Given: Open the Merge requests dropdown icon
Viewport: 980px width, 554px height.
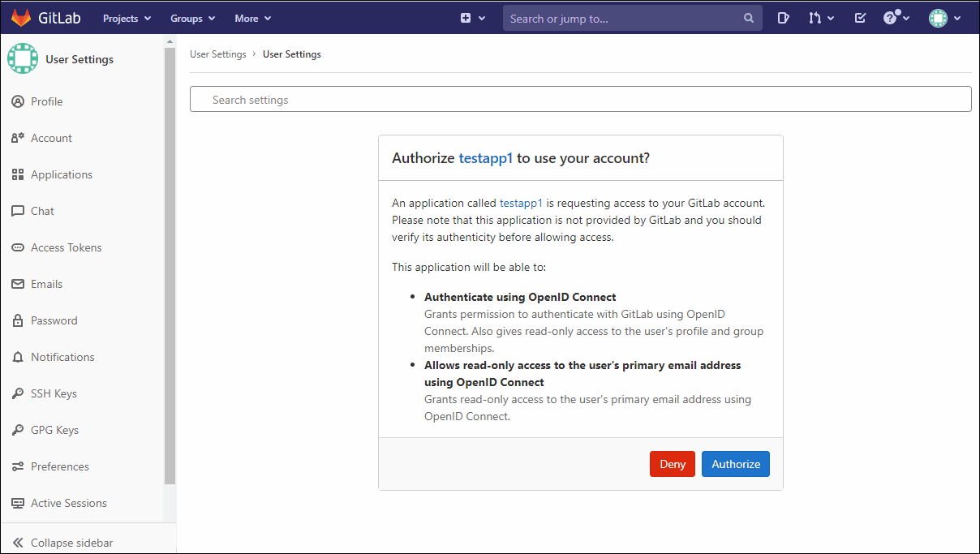Looking at the screenshot, I should pyautogui.click(x=821, y=18).
